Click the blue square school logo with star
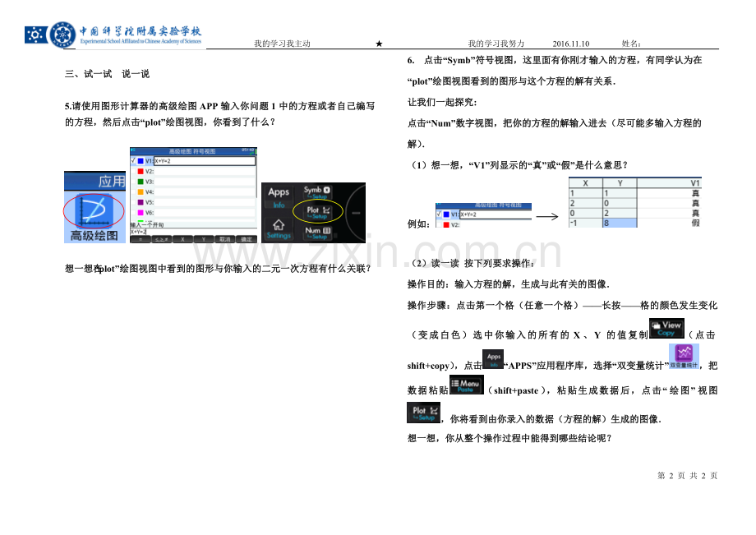This screenshot has height=535, width=756. [x=36, y=35]
